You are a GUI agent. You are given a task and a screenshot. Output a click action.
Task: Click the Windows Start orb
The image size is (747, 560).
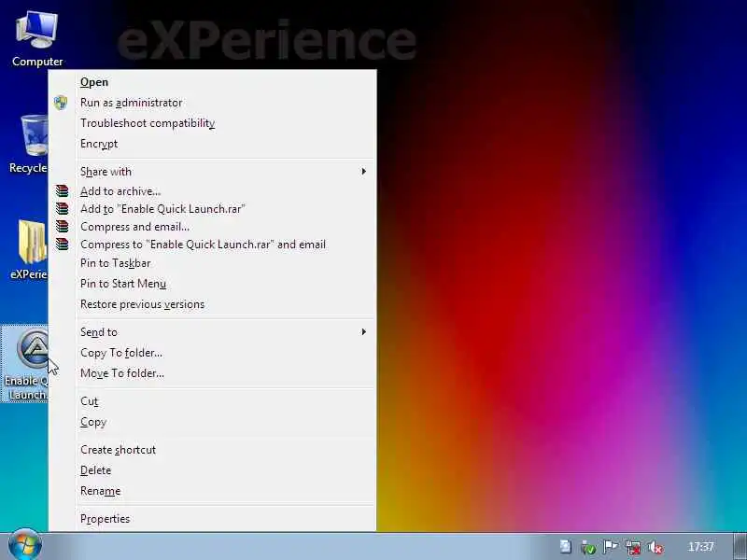coord(25,545)
